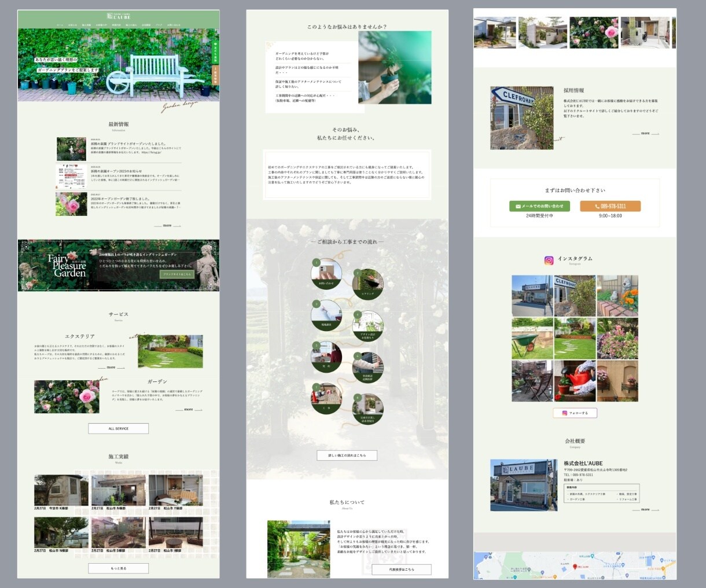
Task: Click the 詳しい施工の流れはこちら button
Action: click(x=347, y=455)
